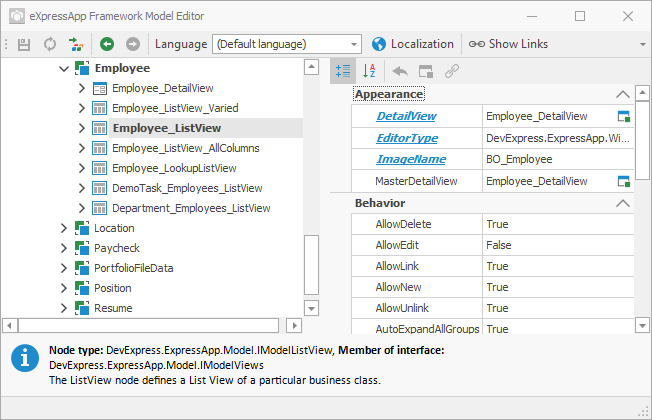The width and height of the screenshot is (652, 420).
Task: Open the DetailView property link
Action: pyautogui.click(x=406, y=116)
